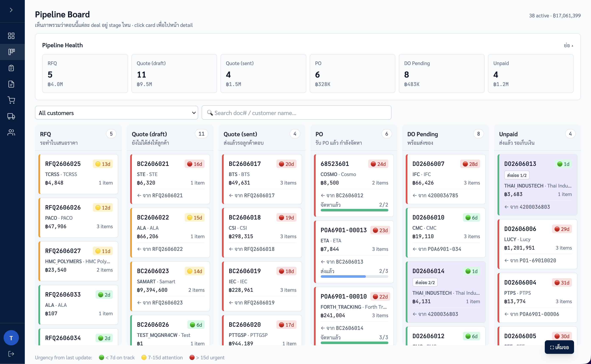591x364 pixels.
Task: Open card BC2606018 for CSI
Action: (262, 233)
